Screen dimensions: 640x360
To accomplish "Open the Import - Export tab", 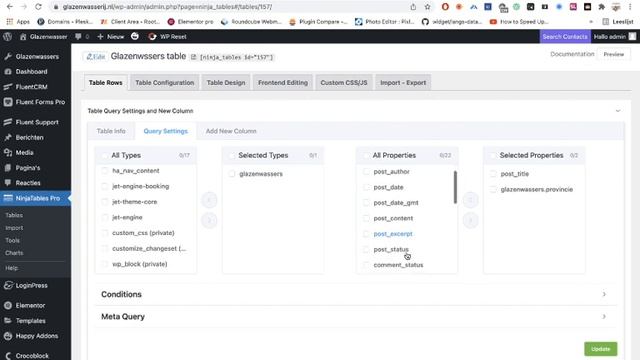I will [x=403, y=82].
